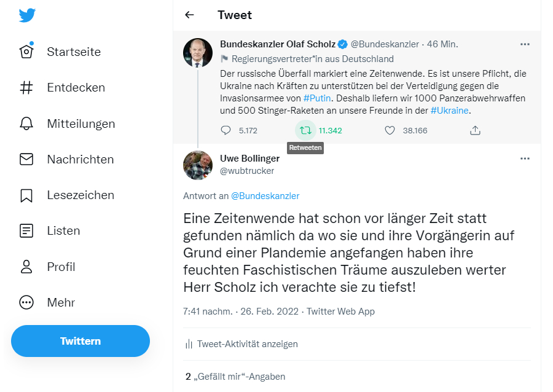553x392 pixels.
Task: Click the Twitter bird logo
Action: tap(27, 15)
